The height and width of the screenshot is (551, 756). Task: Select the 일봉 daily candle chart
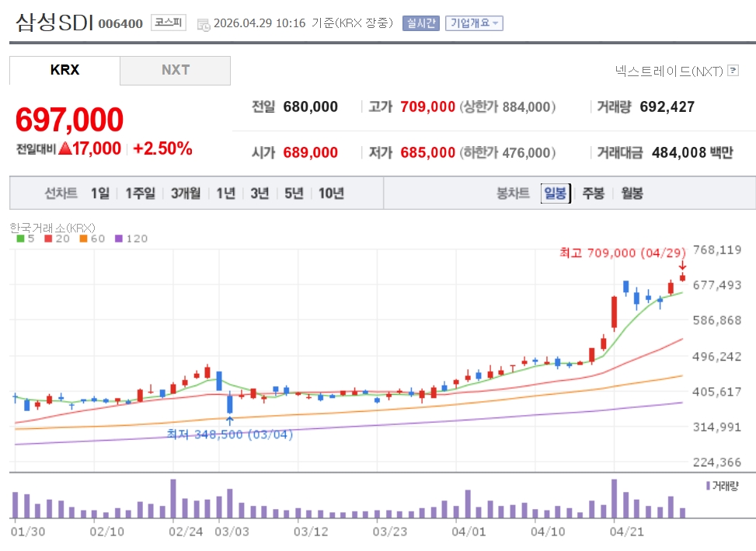point(556,194)
